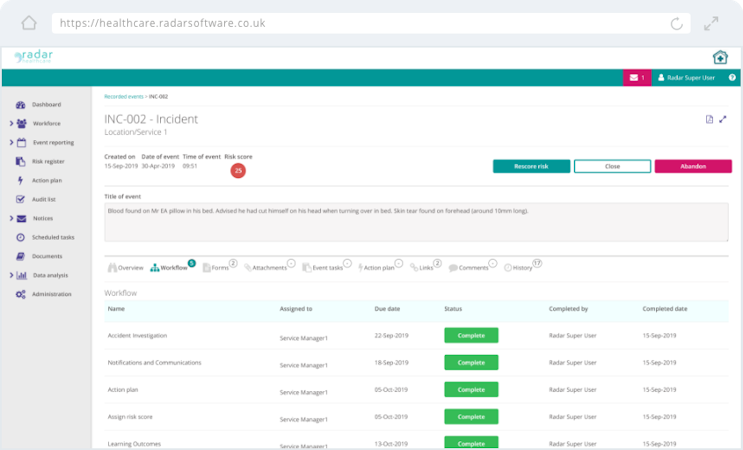Switch to the Overview tab
This screenshot has height=450, width=743.
[126, 268]
